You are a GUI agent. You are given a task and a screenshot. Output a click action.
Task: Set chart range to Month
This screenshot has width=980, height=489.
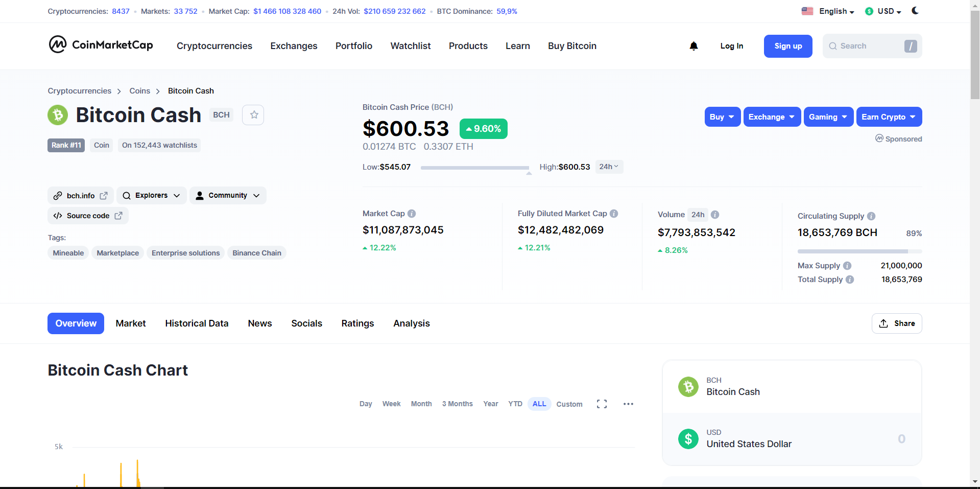[421, 404]
